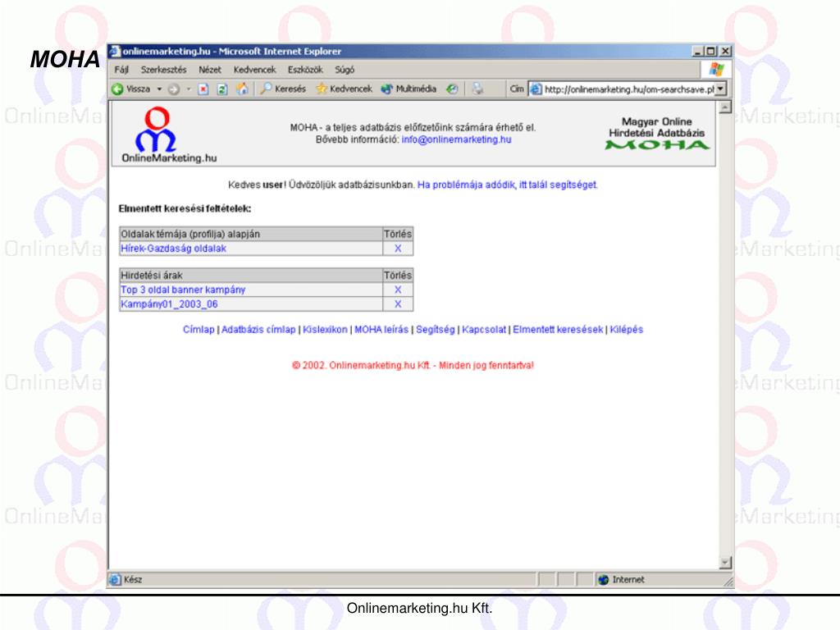Image resolution: width=840 pixels, height=630 pixels.
Task: Go to Adatbázis címlap link
Action: (258, 330)
